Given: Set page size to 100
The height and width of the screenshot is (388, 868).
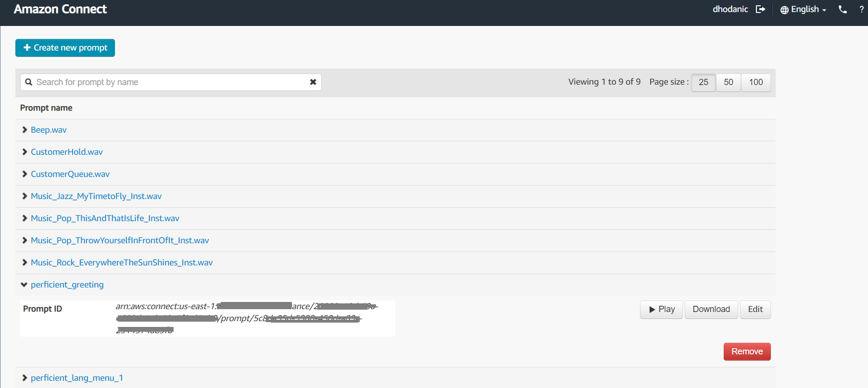Looking at the screenshot, I should click(x=756, y=82).
